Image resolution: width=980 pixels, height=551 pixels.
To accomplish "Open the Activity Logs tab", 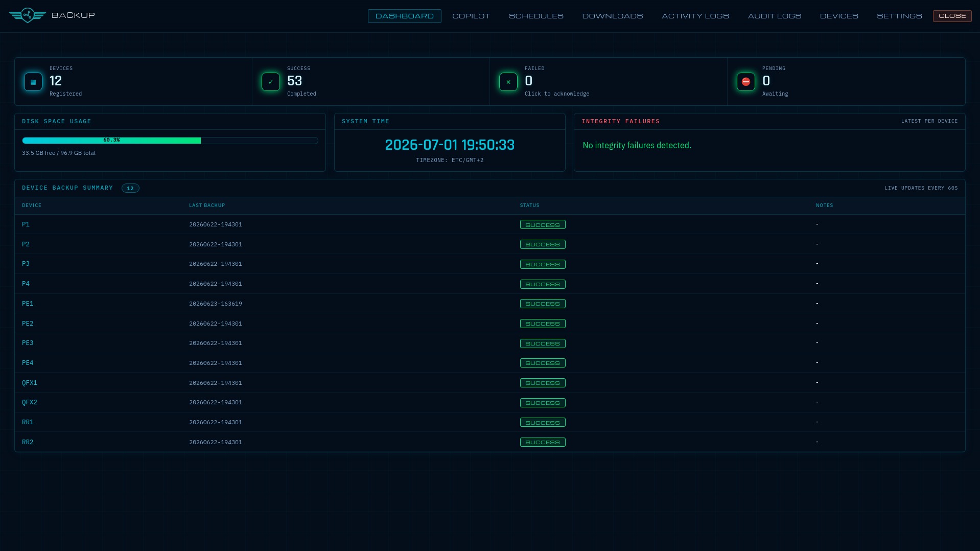I will pyautogui.click(x=695, y=16).
